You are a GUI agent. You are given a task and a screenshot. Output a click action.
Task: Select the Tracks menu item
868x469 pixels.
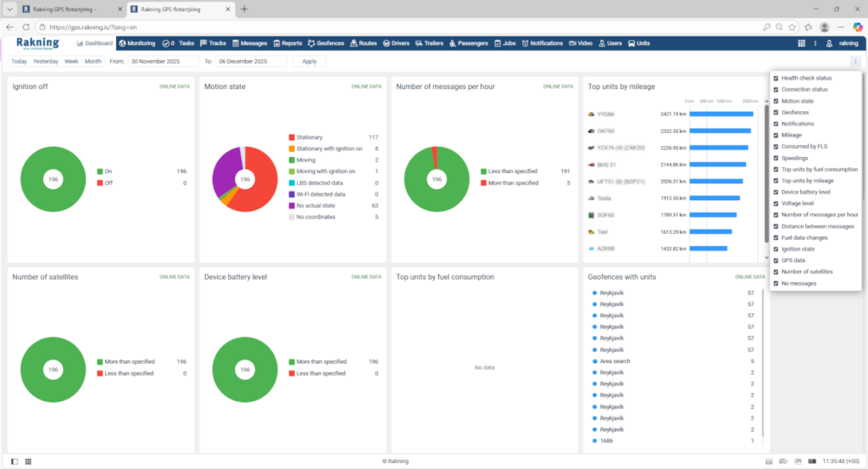(213, 43)
